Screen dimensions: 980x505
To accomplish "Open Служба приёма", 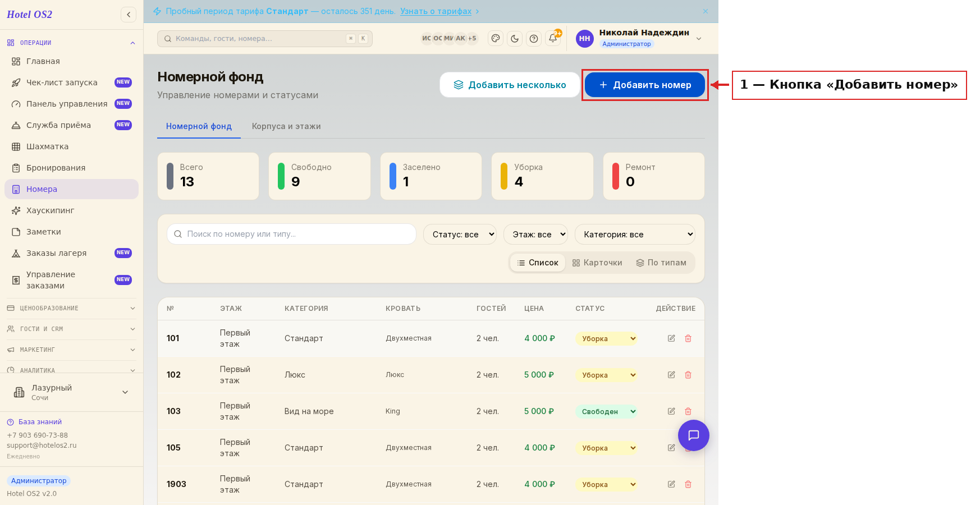I will (71, 125).
